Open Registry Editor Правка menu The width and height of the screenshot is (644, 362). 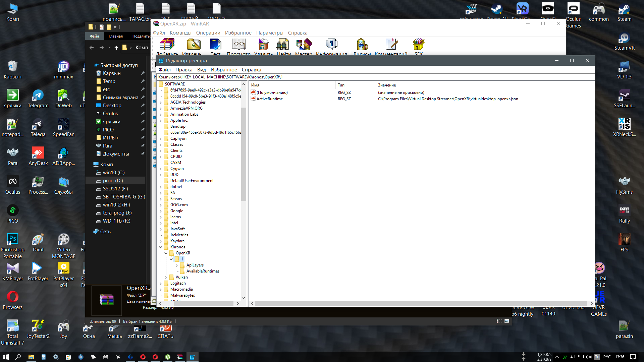184,70
